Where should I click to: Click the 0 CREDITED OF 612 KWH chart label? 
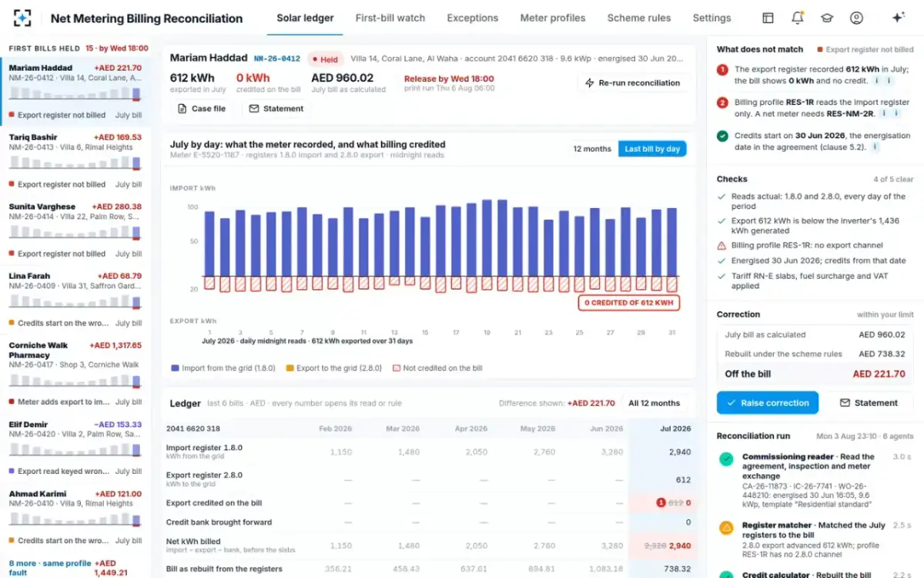628,303
